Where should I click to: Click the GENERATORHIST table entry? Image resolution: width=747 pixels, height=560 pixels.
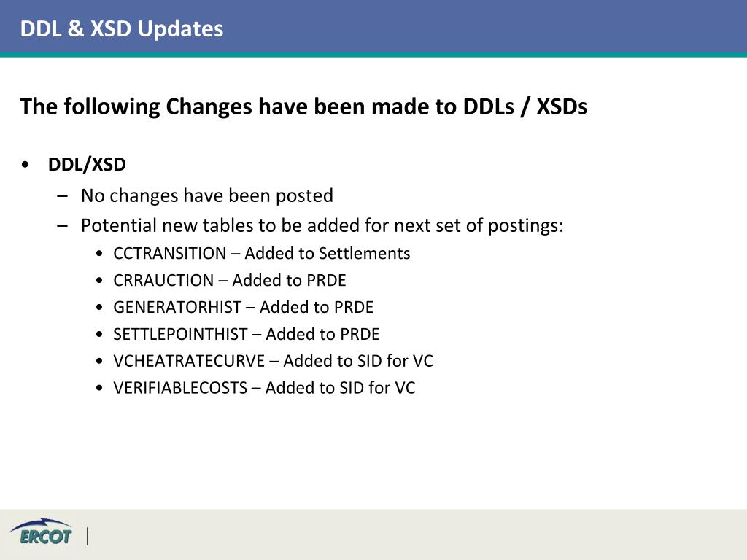coord(244,307)
